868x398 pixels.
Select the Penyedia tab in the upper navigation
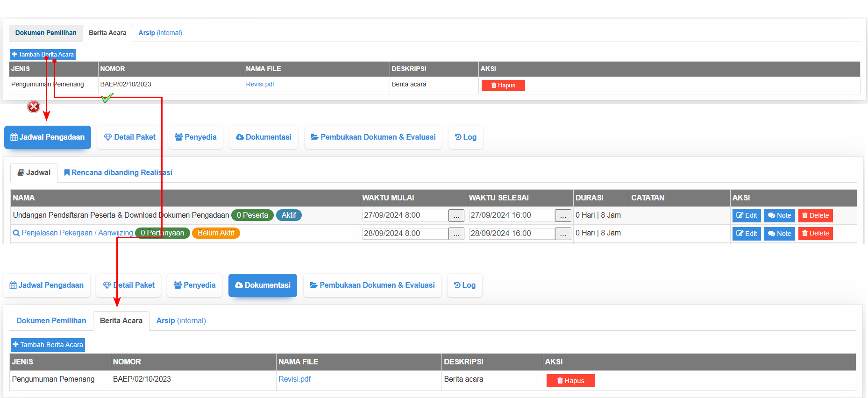[195, 137]
